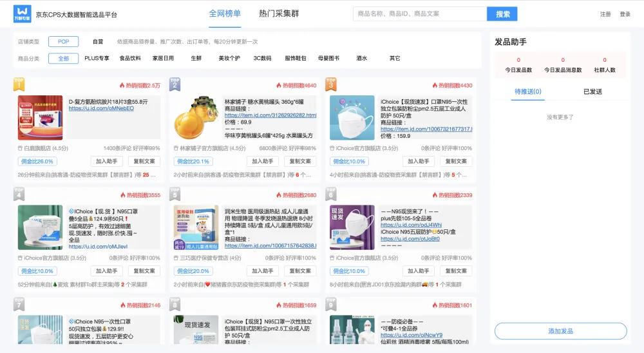Open link u.jd.com/oMJievI
The image size is (644, 353).
coord(98,247)
